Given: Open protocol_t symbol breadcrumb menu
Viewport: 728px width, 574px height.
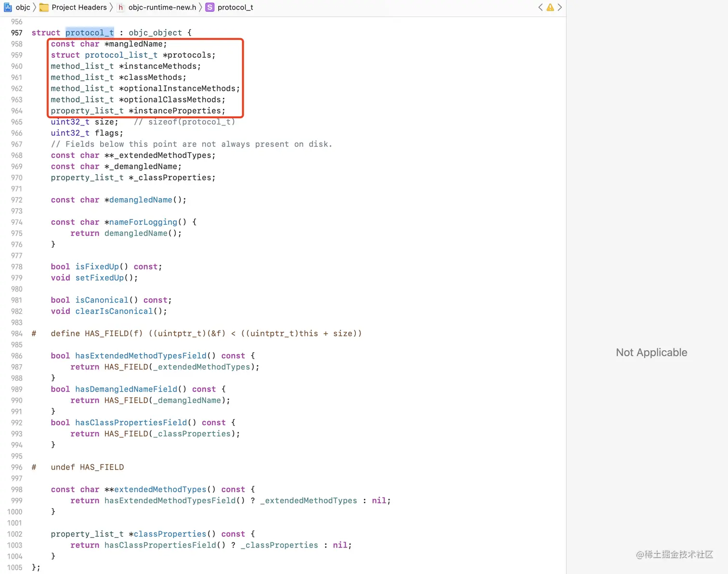Looking at the screenshot, I should 235,7.
